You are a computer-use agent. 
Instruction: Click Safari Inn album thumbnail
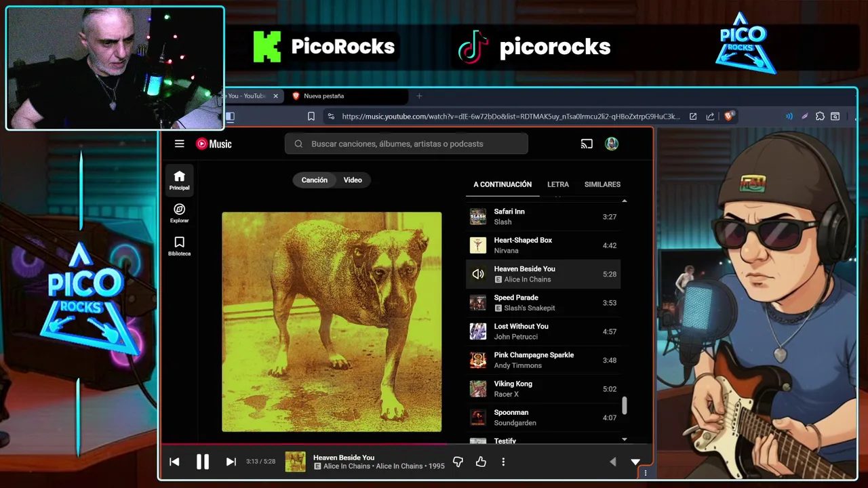click(478, 217)
